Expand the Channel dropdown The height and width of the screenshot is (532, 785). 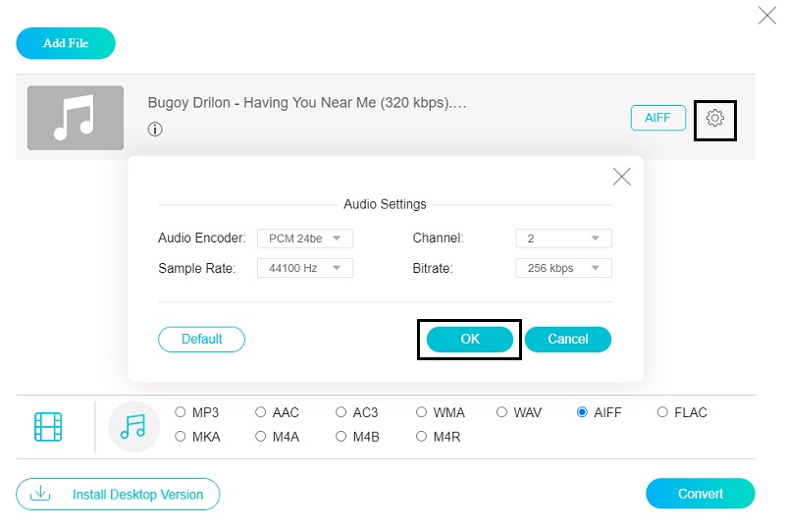tap(563, 239)
